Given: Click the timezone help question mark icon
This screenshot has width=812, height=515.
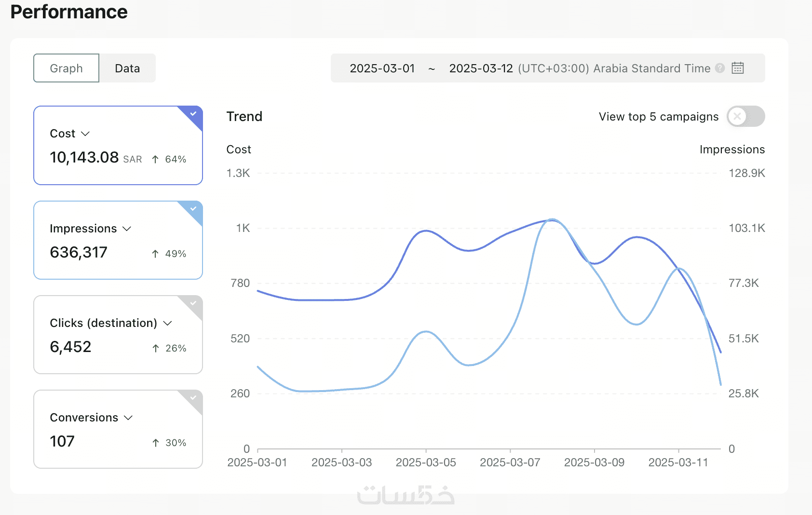Looking at the screenshot, I should (720, 68).
